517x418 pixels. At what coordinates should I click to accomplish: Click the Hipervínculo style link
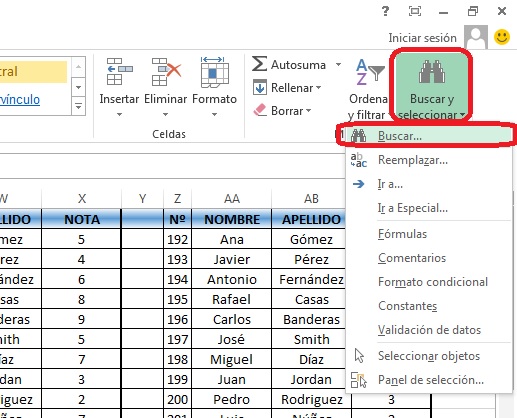click(20, 99)
